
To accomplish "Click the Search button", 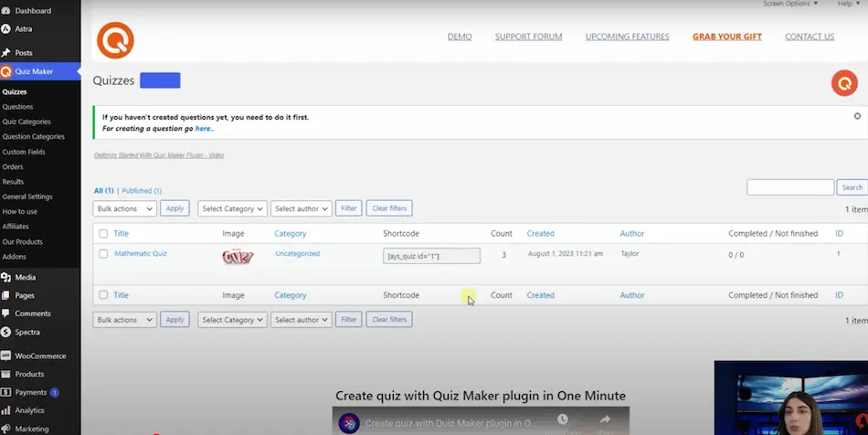I will click(x=852, y=187).
